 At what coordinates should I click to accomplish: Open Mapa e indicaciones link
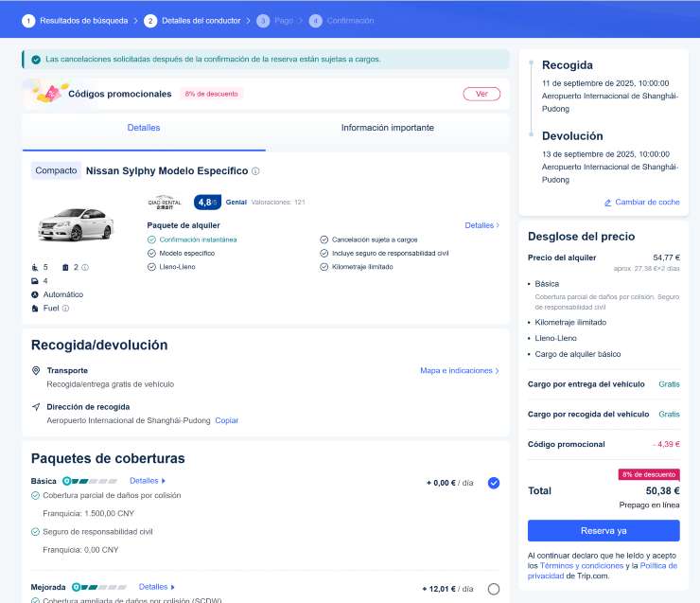pyautogui.click(x=460, y=371)
